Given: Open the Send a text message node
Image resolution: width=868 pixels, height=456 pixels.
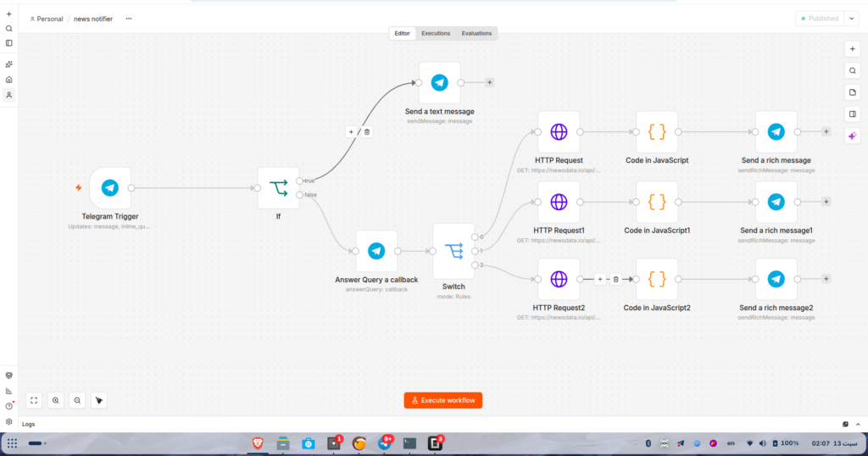Looking at the screenshot, I should click(440, 83).
